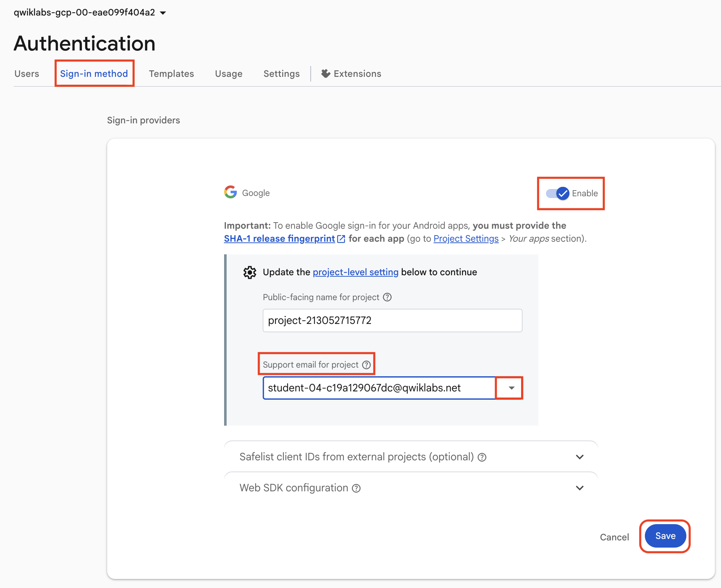The image size is (721, 588).
Task: Toggle the Google Enable switch
Action: [x=558, y=193]
